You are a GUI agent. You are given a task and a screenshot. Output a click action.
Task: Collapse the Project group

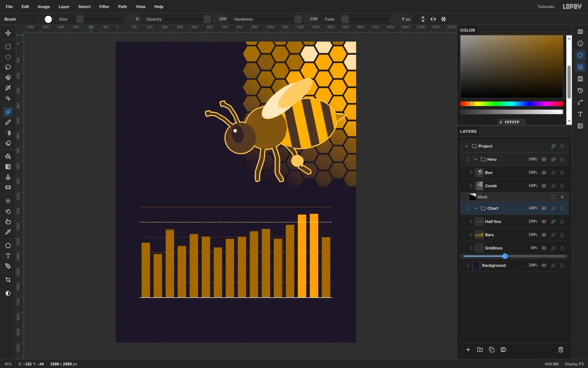pos(467,146)
